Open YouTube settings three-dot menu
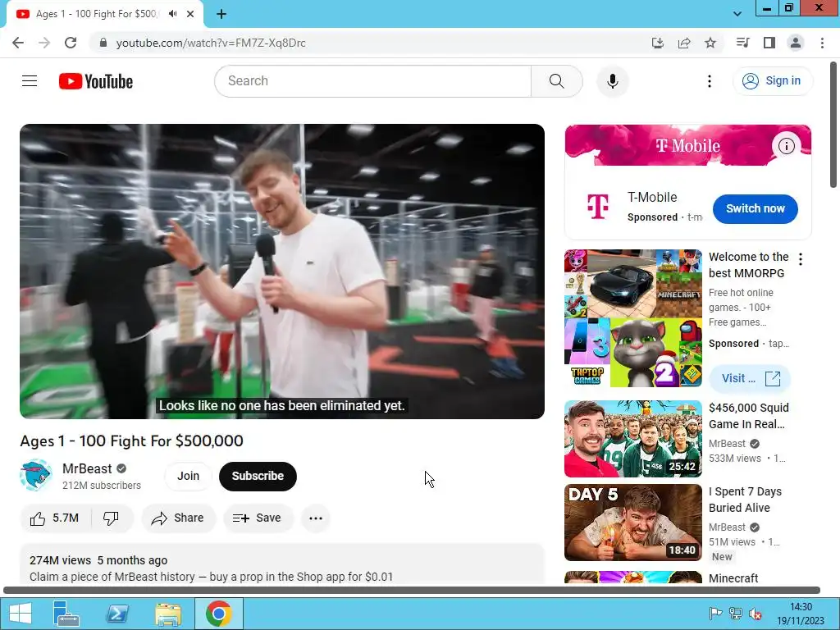Screen dimensions: 840x630 pos(710,81)
